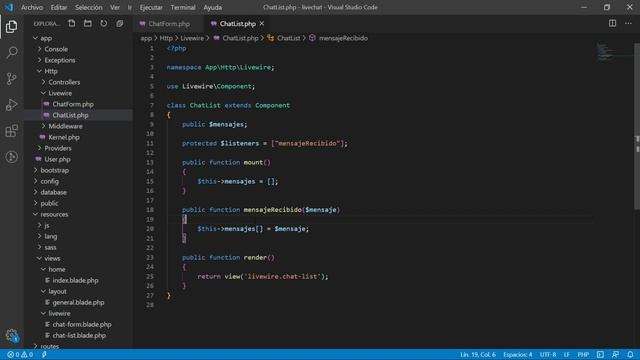Collapse all folders in explorer
This screenshot has height=360, width=640.
coord(120,23)
